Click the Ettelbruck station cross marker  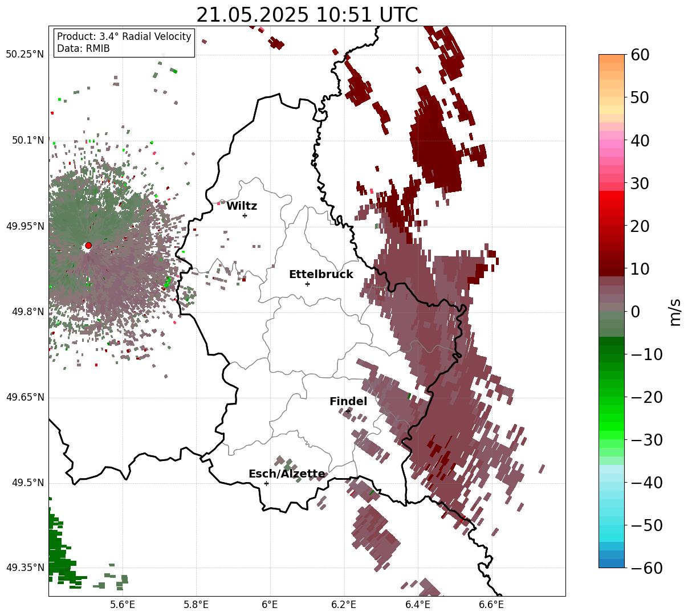307,284
